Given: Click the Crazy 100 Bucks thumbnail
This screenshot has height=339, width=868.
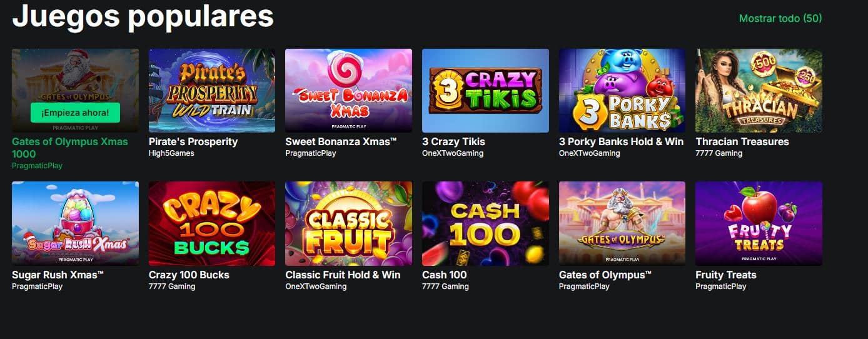Looking at the screenshot, I should pos(212,223).
